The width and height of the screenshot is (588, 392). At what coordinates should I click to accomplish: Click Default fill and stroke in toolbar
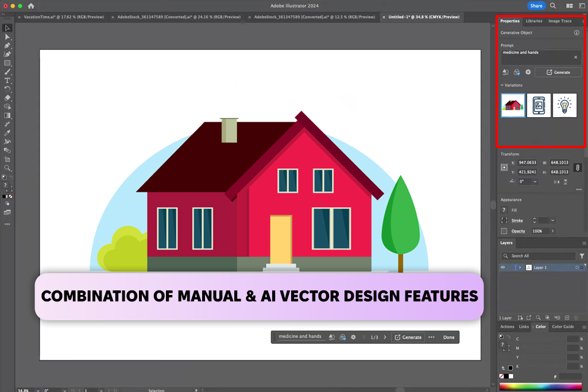point(4,177)
